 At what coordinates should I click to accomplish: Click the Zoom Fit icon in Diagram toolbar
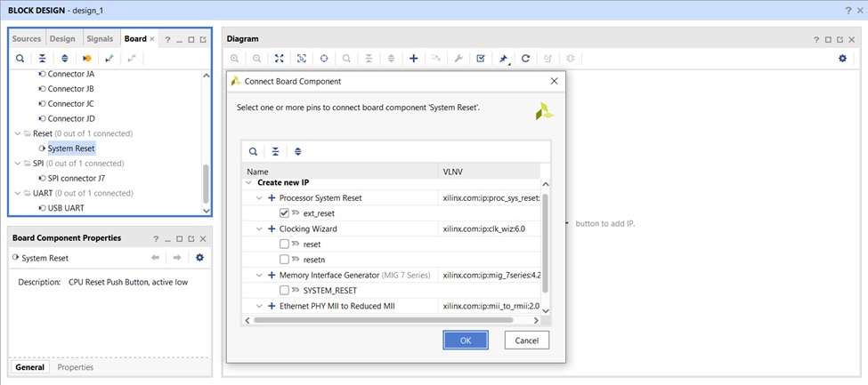(280, 58)
